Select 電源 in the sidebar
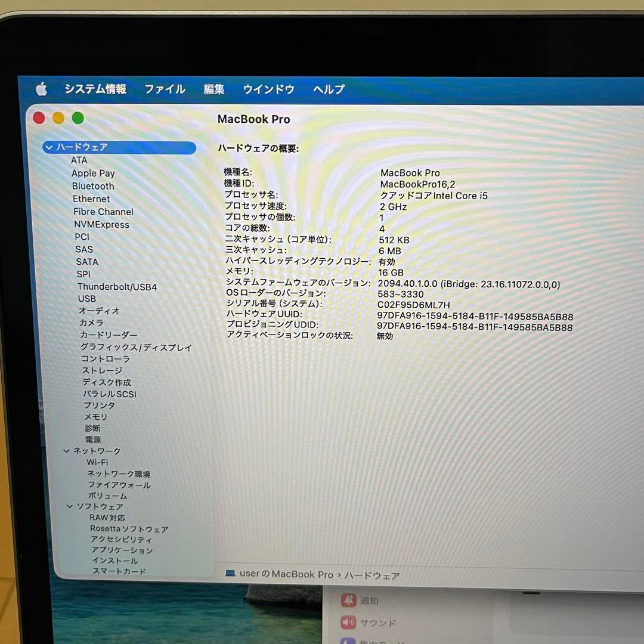 [93, 439]
